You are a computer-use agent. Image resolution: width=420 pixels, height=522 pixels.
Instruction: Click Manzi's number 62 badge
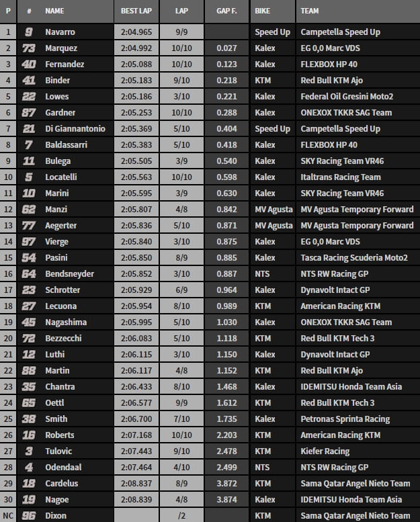tap(29, 209)
